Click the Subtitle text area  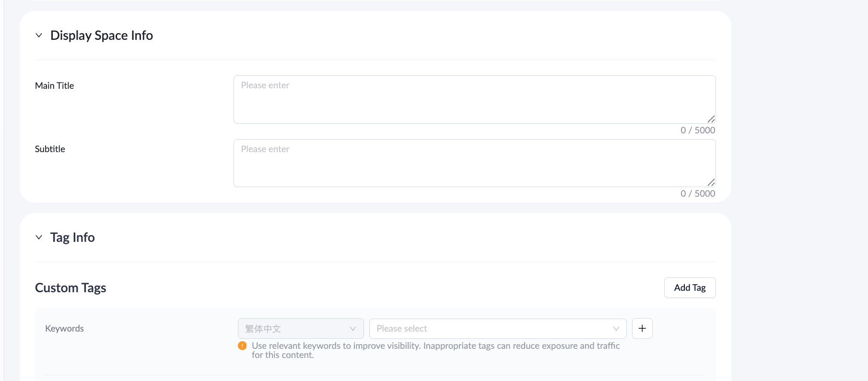(x=474, y=163)
